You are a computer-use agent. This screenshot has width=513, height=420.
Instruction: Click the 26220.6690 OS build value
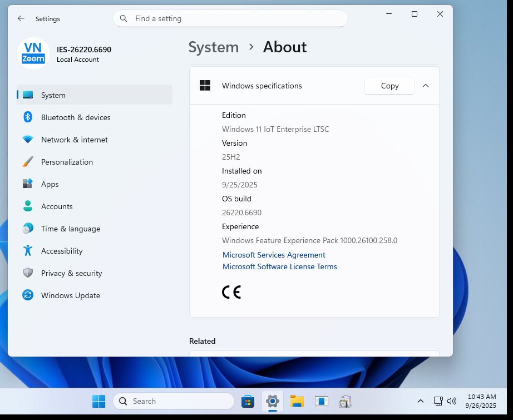click(x=242, y=213)
